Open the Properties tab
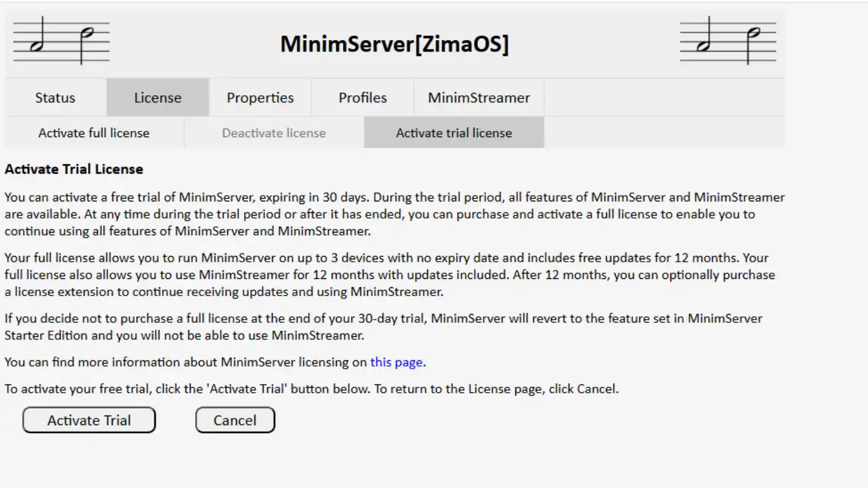This screenshot has width=868, height=488. click(x=260, y=98)
